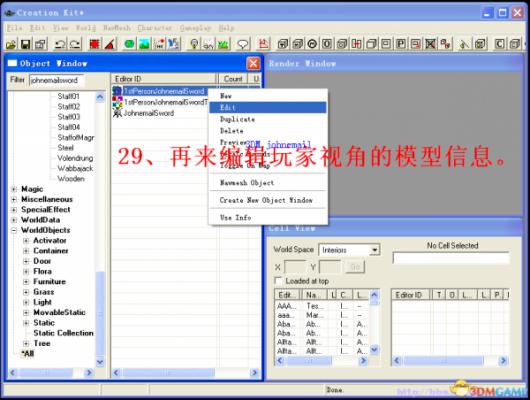Click the open folder toolbar icon
The image size is (530, 400).
11,44
